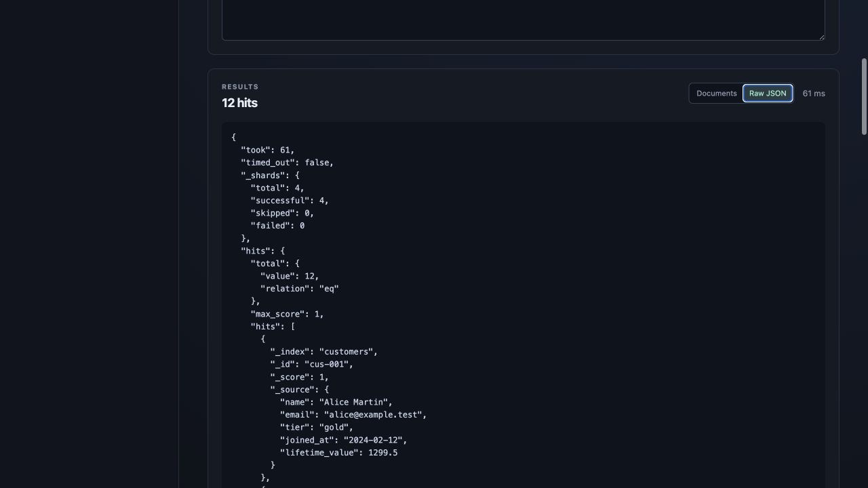Click the "failed": 0 line
Viewport: 868px width, 488px height.
[x=277, y=226]
